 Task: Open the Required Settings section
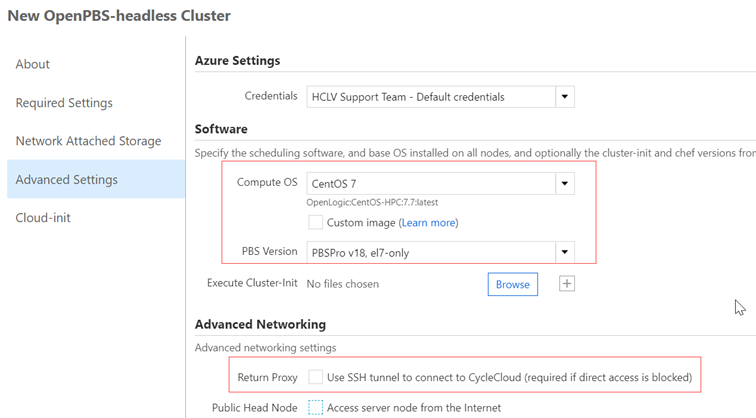[64, 103]
